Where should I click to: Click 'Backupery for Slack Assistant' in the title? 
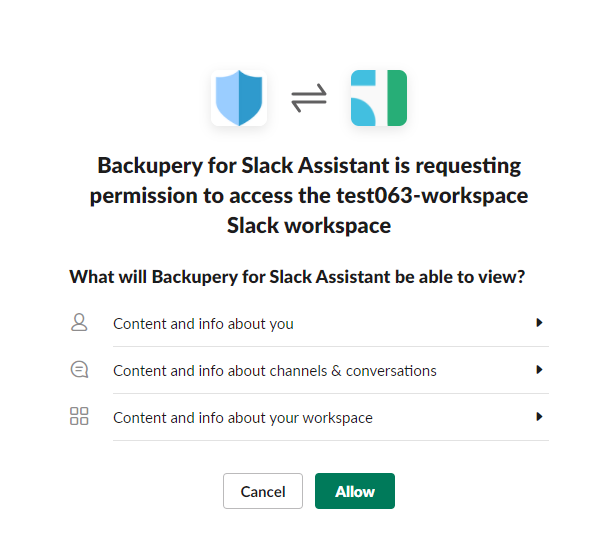pyautogui.click(x=244, y=166)
